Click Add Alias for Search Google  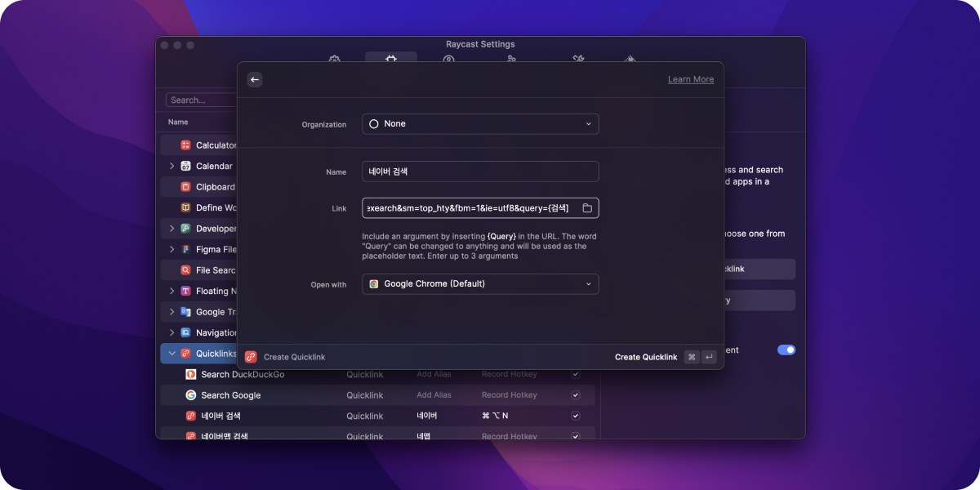[x=434, y=395]
